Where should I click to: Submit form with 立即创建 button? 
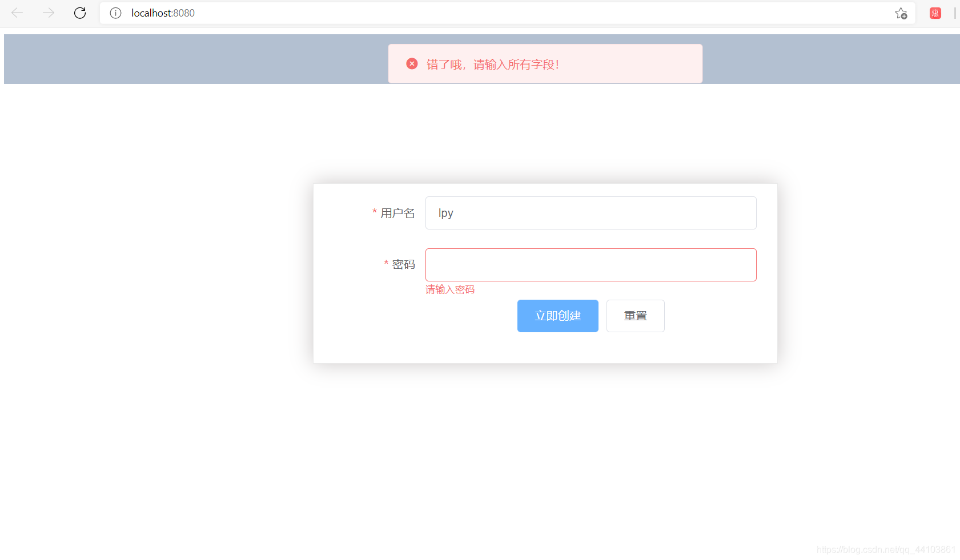tap(558, 316)
